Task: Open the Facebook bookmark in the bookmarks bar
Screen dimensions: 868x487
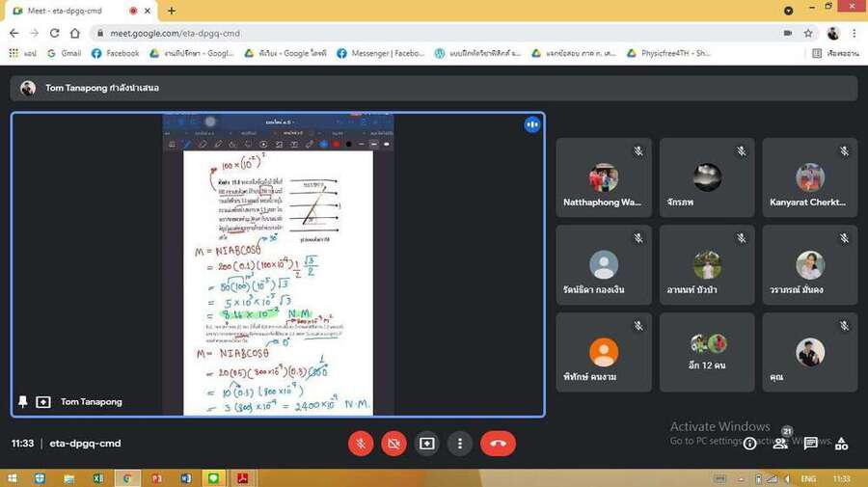Action: [x=115, y=54]
